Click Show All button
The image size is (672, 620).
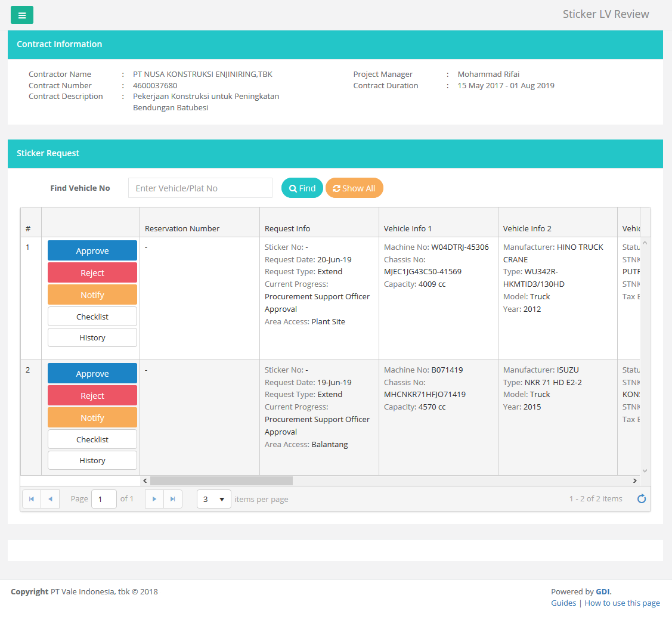354,188
